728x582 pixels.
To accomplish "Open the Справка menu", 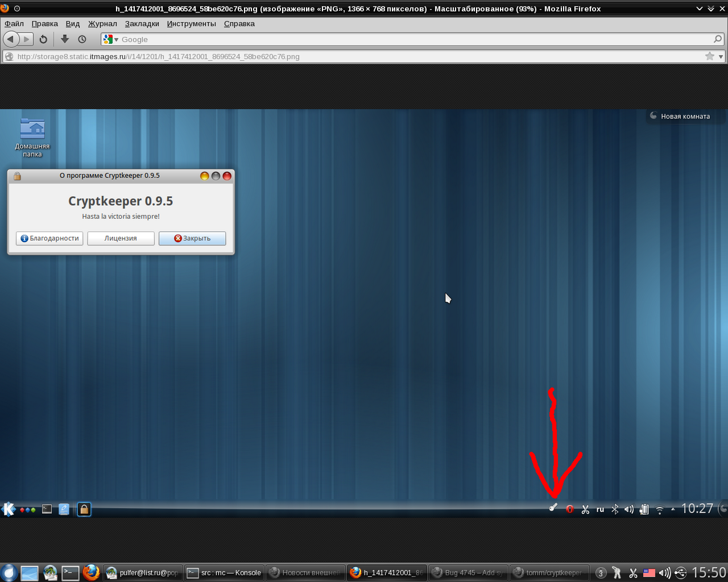I will point(239,23).
